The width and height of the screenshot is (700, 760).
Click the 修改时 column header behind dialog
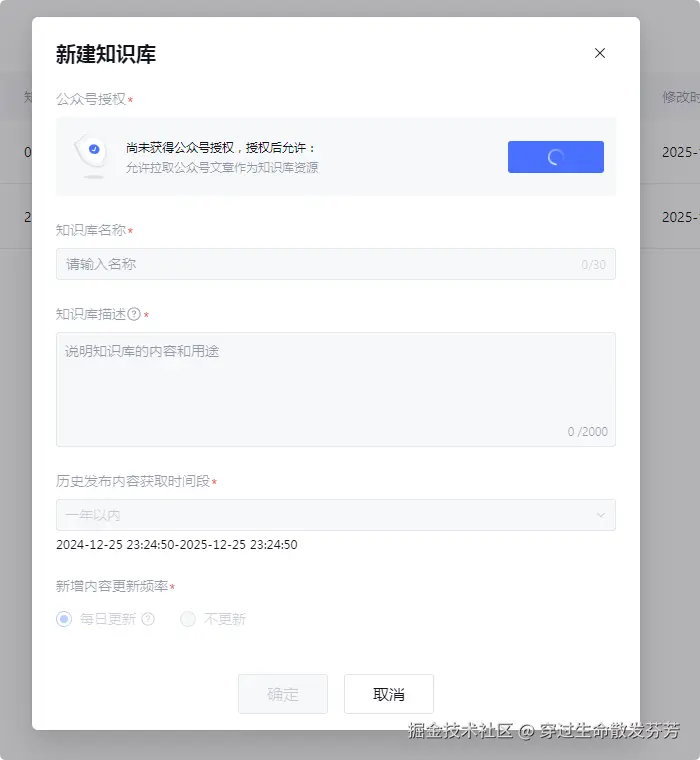(x=681, y=97)
